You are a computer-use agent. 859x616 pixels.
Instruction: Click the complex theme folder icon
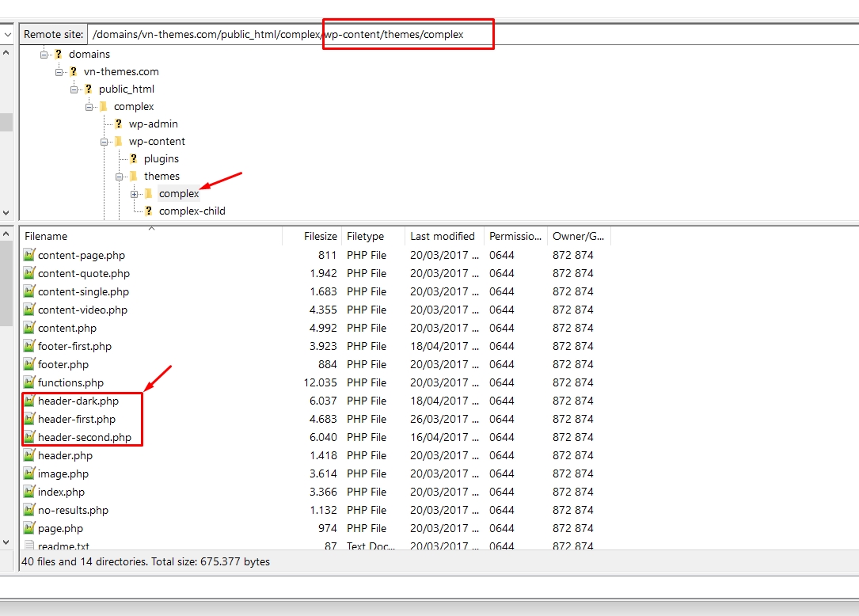[148, 193]
